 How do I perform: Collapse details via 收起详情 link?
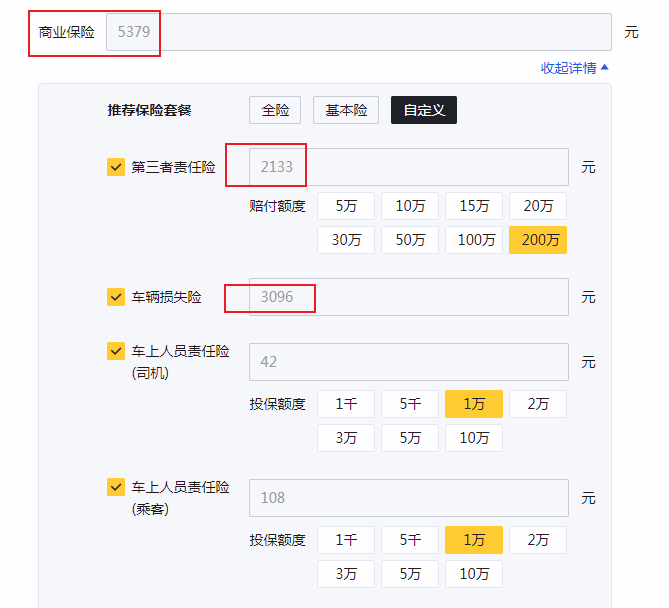pyautogui.click(x=574, y=68)
